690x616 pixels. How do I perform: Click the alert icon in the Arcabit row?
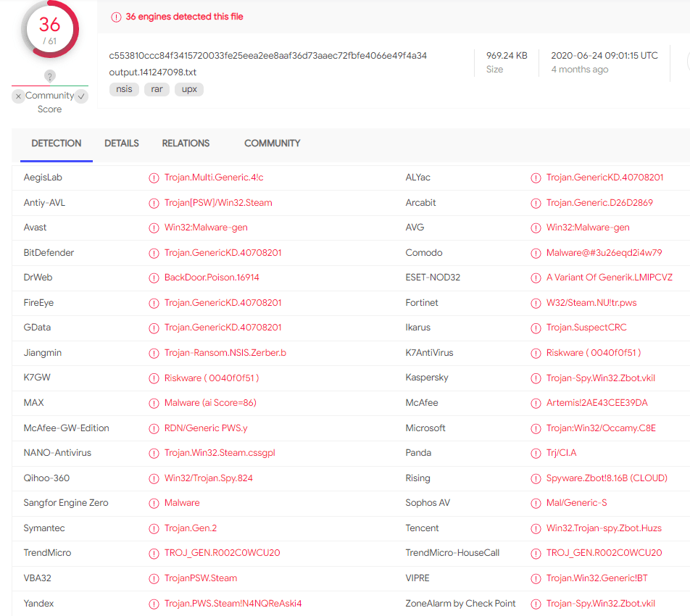pyautogui.click(x=536, y=203)
